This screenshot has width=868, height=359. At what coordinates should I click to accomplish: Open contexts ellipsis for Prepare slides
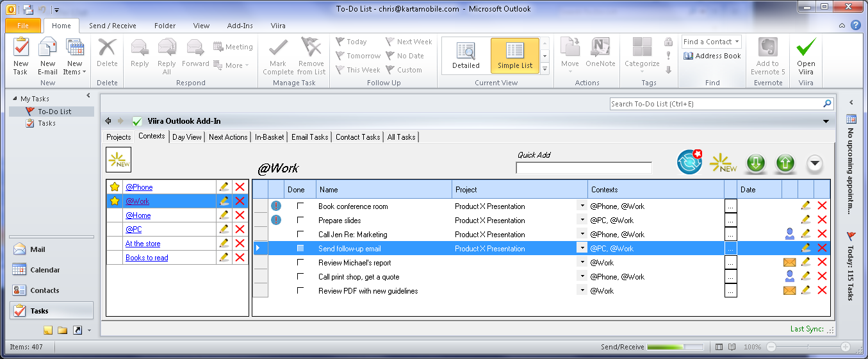731,220
